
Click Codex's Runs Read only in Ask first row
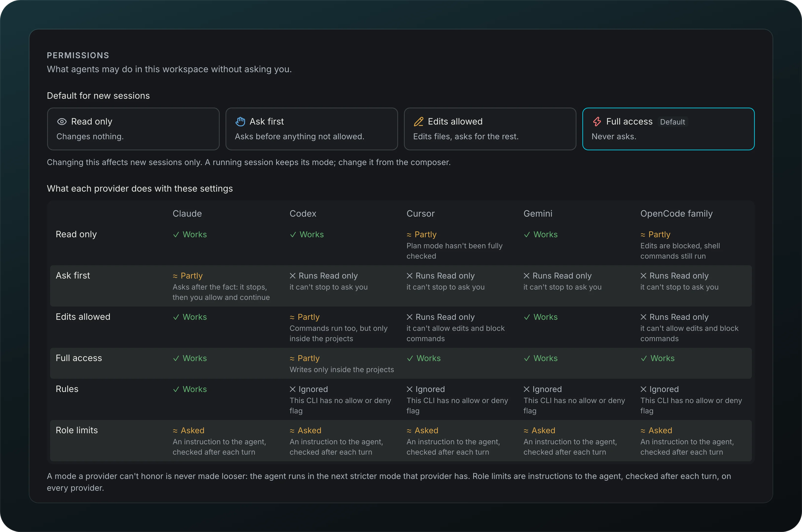click(323, 276)
